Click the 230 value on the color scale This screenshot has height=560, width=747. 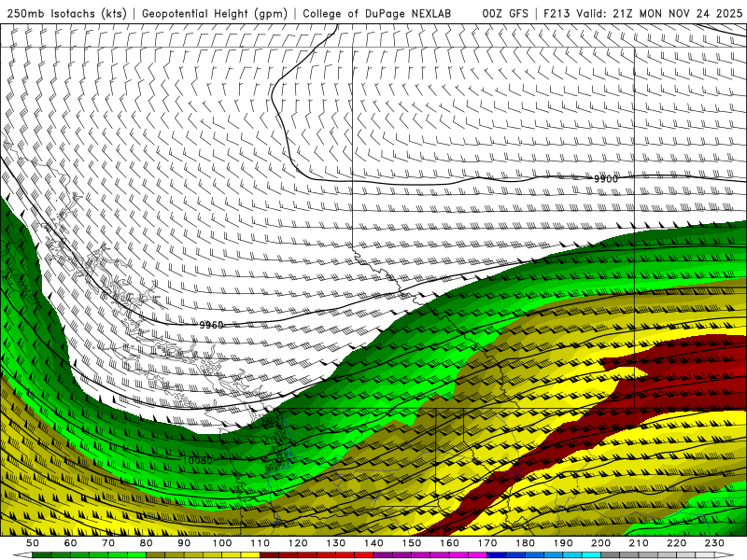(714, 543)
